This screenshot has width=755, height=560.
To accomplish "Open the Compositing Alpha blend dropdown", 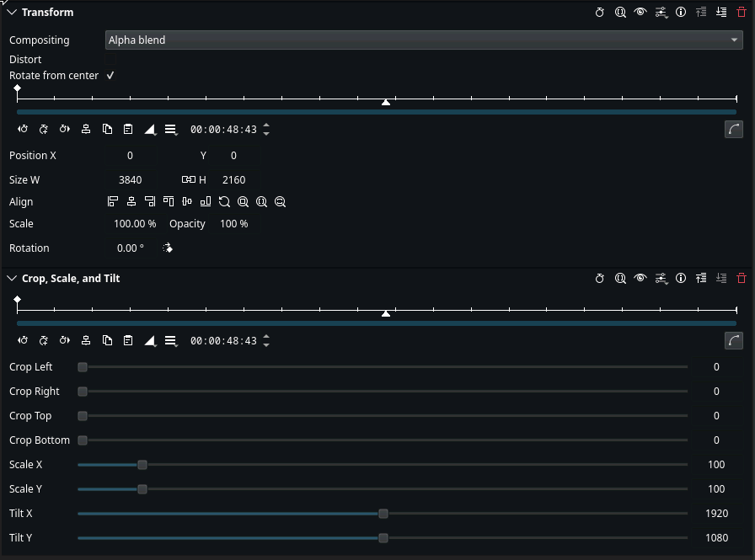I will pos(424,40).
